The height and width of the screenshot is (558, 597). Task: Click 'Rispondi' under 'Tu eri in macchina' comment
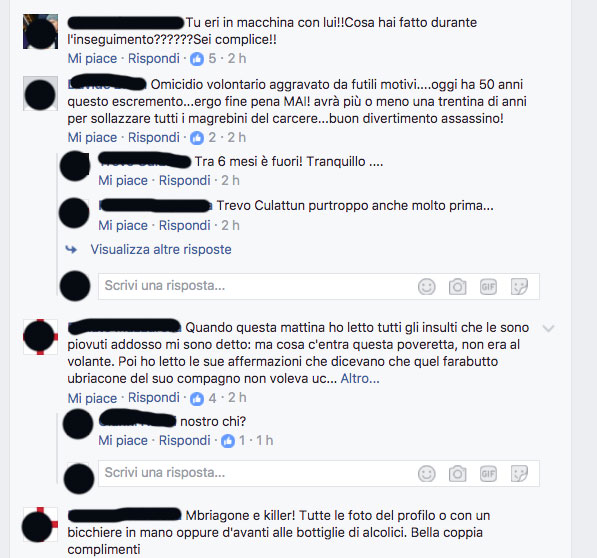(153, 58)
